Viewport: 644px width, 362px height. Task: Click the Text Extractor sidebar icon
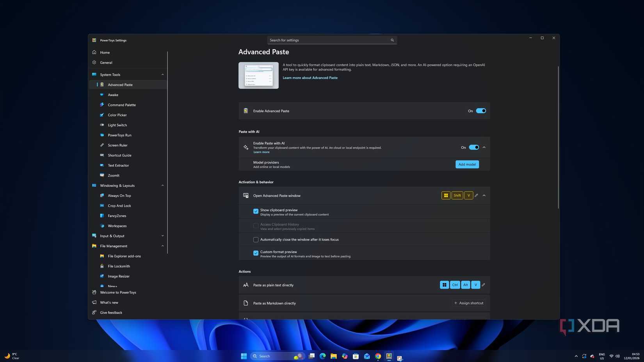pos(102,165)
